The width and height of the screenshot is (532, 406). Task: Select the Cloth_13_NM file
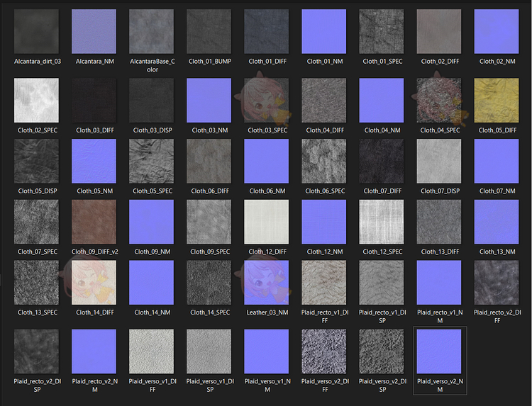(497, 222)
